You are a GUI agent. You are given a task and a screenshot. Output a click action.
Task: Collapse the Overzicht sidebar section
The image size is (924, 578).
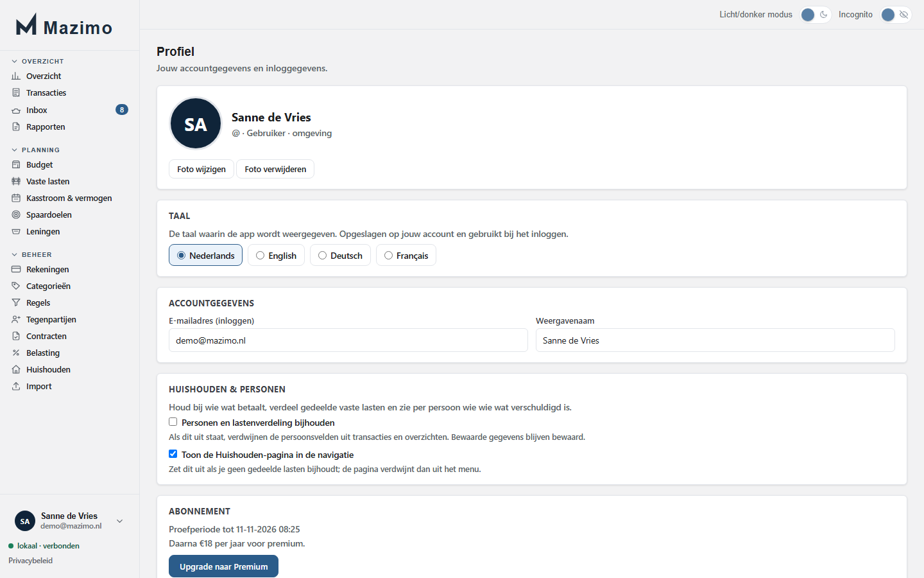pyautogui.click(x=38, y=61)
